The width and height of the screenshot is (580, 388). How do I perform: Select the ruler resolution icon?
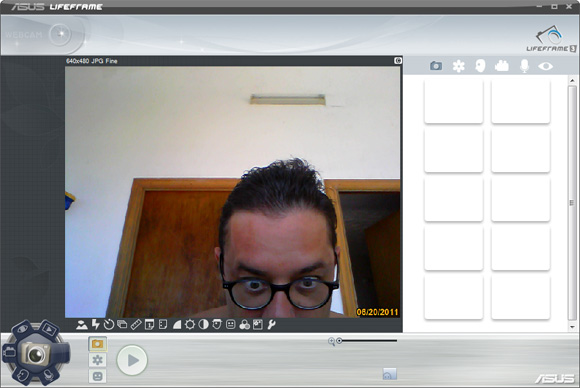pos(136,325)
